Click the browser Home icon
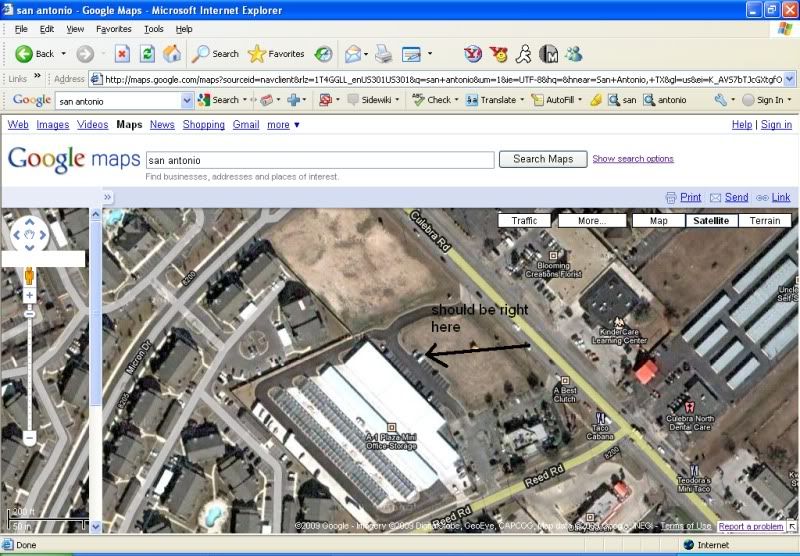The height and width of the screenshot is (556, 800). (x=172, y=54)
